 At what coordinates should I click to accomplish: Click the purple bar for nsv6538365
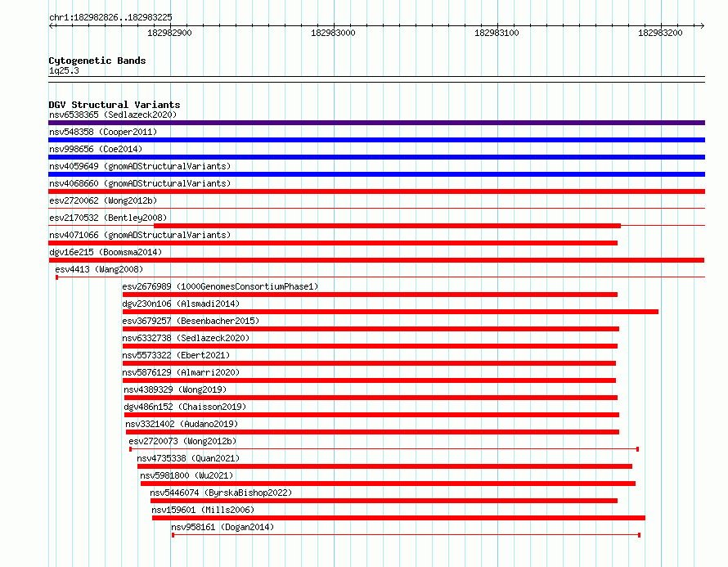pos(376,123)
